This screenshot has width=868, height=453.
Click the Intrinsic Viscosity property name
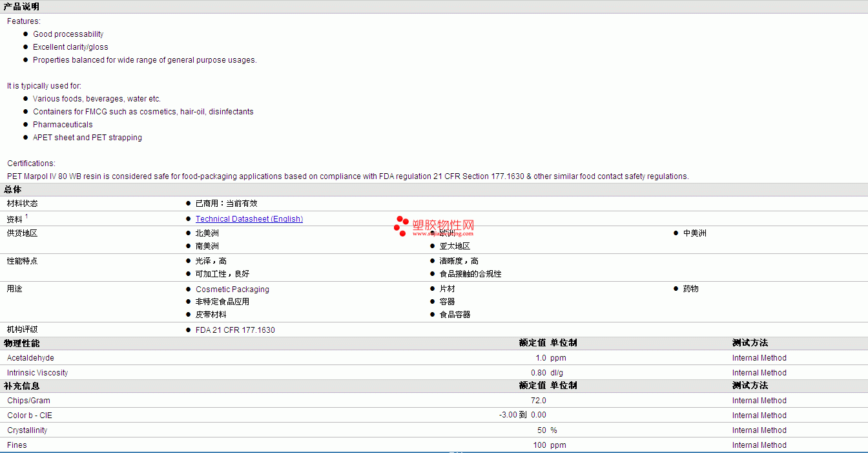[x=37, y=373]
